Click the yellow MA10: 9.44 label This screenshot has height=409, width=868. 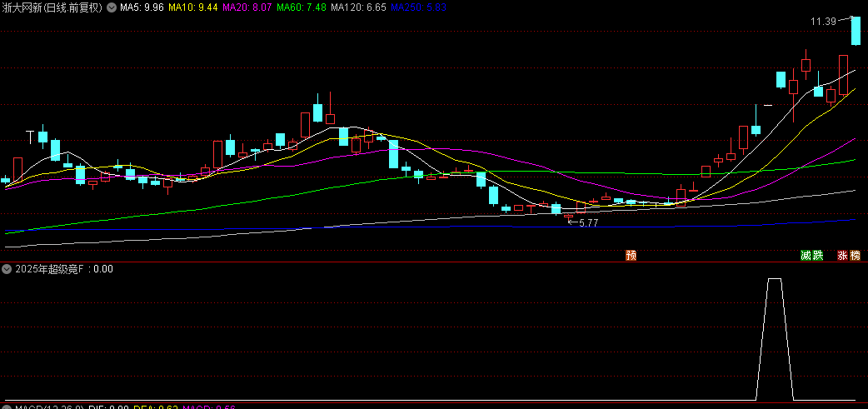point(192,7)
